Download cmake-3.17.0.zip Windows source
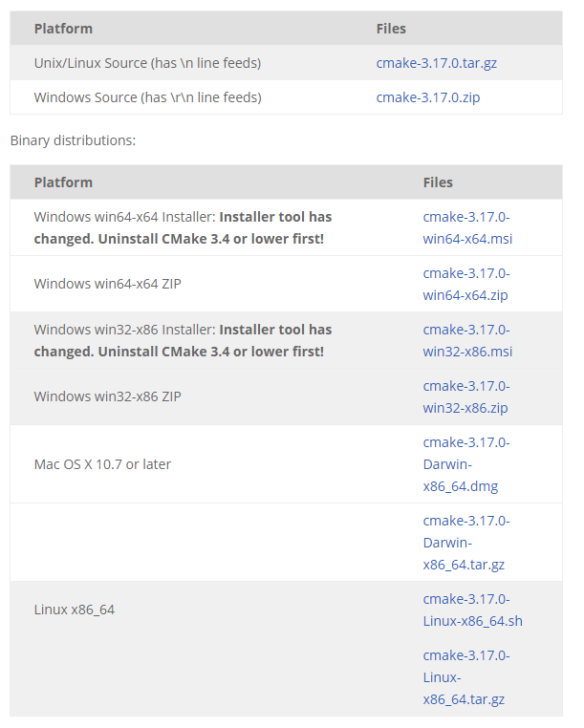 tap(428, 97)
